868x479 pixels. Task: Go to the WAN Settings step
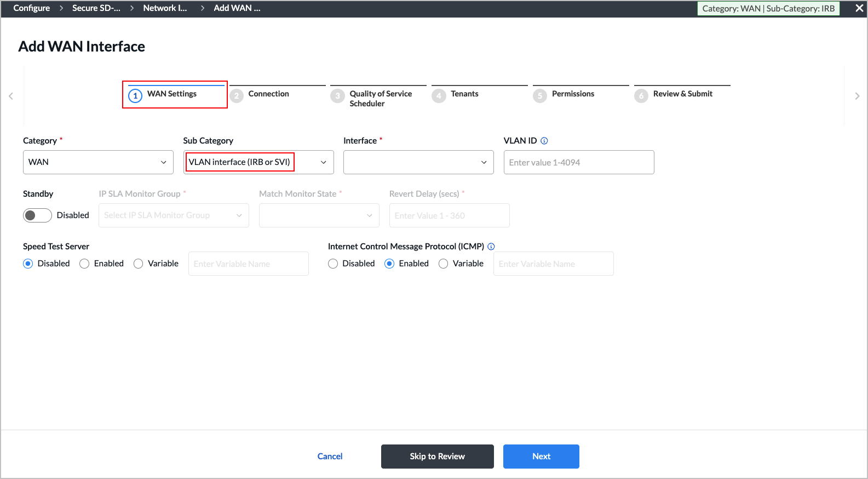tap(172, 94)
